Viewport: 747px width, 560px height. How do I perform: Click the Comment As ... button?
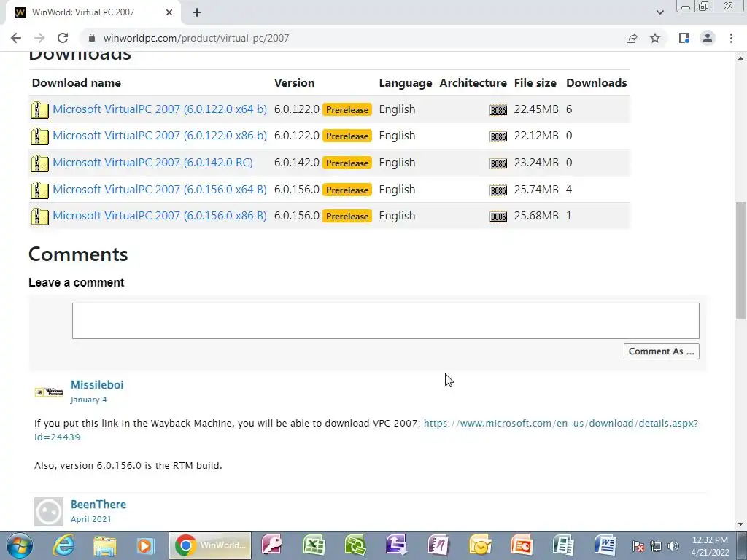click(661, 351)
